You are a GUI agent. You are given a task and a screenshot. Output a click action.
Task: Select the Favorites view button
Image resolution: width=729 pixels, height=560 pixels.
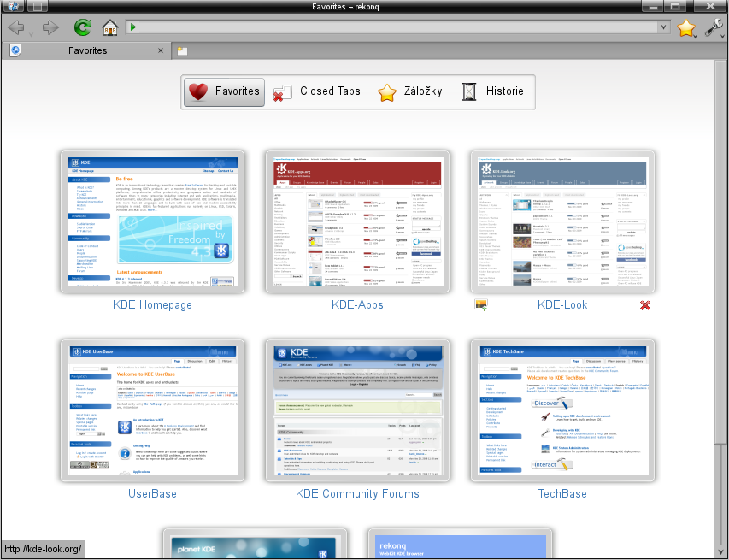(x=225, y=92)
